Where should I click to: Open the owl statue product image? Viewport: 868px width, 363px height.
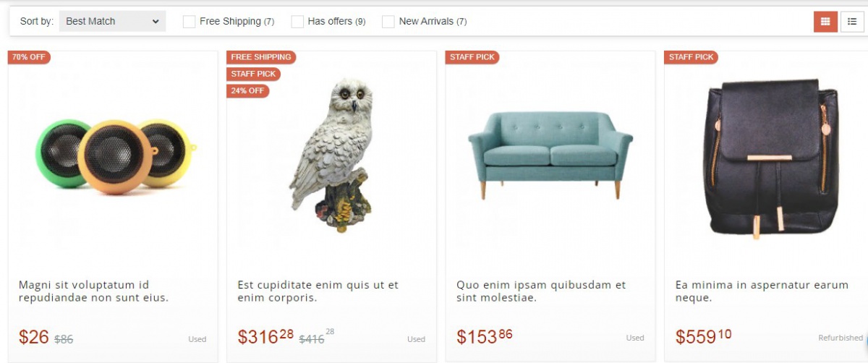coord(331,153)
